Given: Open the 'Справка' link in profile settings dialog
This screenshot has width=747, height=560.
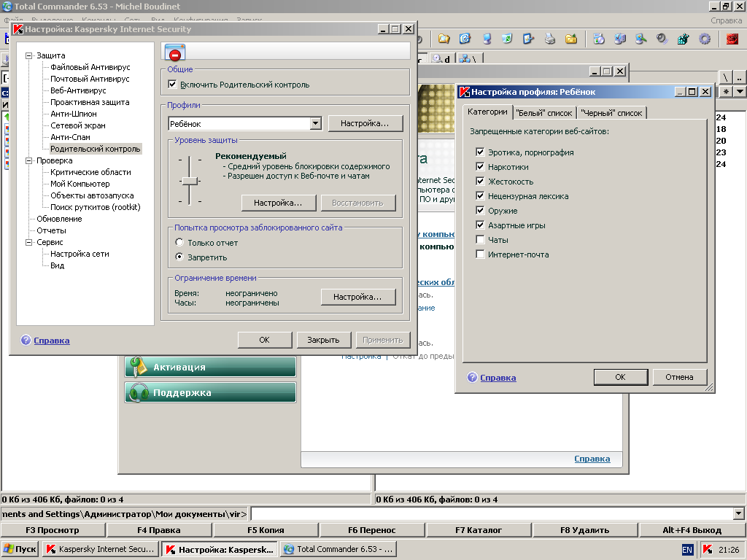Looking at the screenshot, I should click(x=498, y=378).
